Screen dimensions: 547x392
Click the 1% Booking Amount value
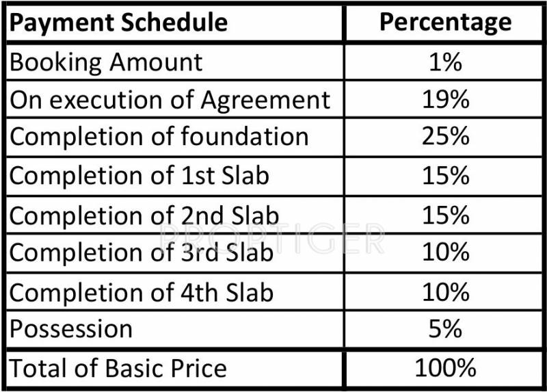click(445, 62)
